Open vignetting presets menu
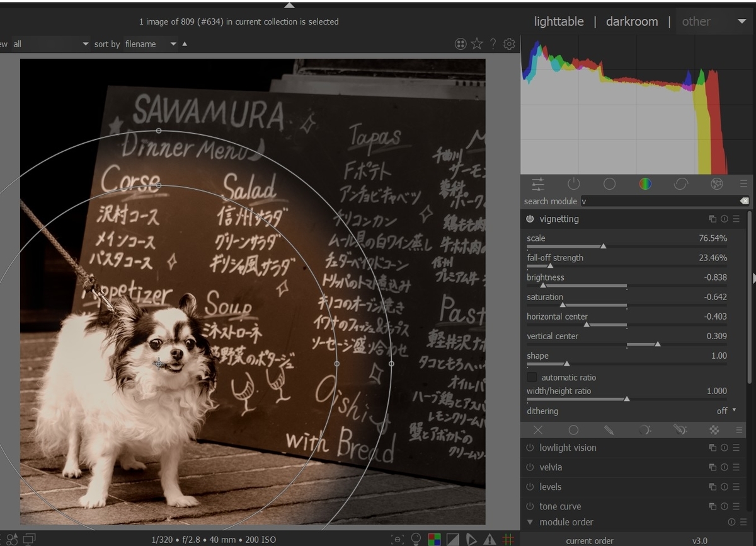The image size is (756, 546). [x=736, y=219]
